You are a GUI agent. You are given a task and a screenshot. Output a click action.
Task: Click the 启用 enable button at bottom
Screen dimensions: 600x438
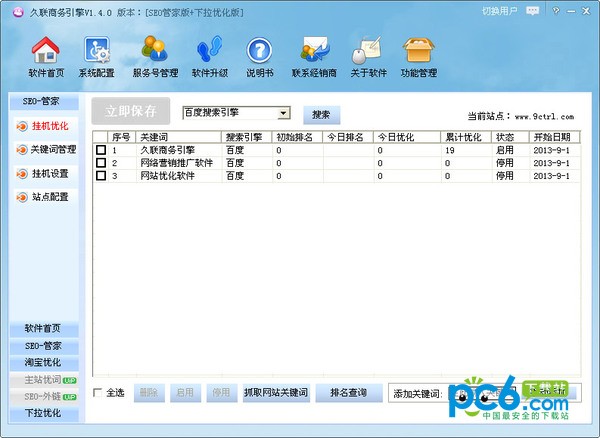[185, 393]
